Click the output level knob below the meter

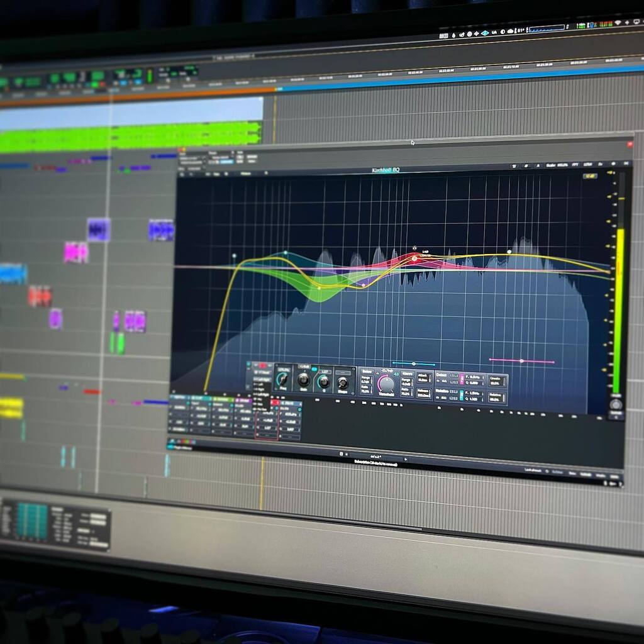(x=615, y=404)
